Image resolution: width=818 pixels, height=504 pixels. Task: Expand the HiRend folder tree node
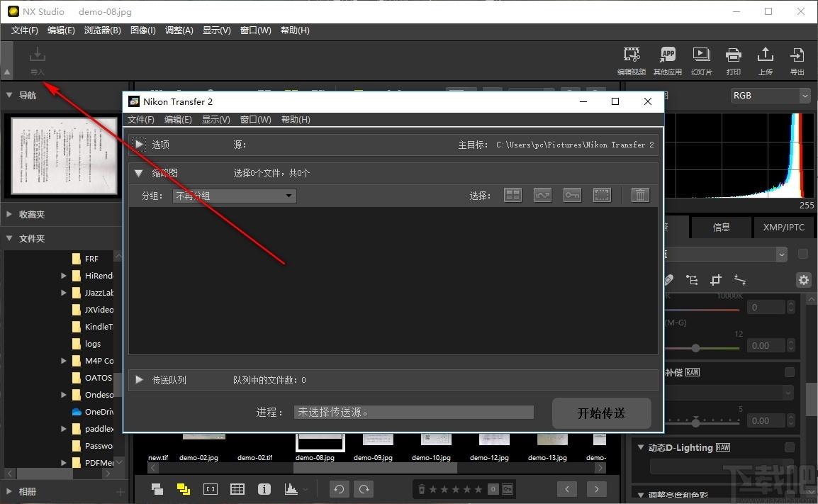pyautogui.click(x=64, y=276)
